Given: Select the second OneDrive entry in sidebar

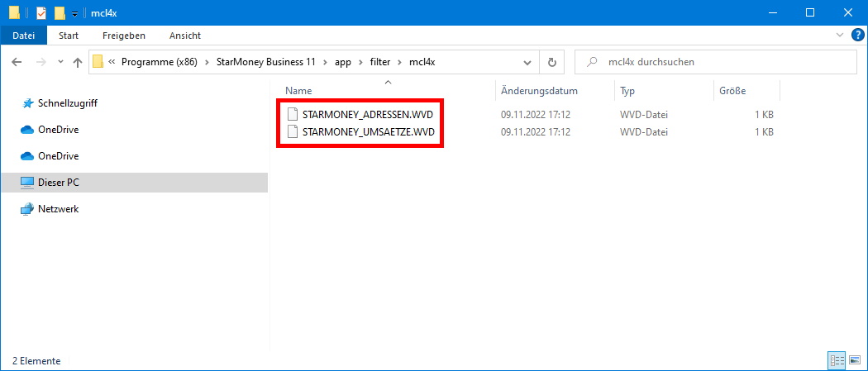Looking at the screenshot, I should [x=58, y=156].
